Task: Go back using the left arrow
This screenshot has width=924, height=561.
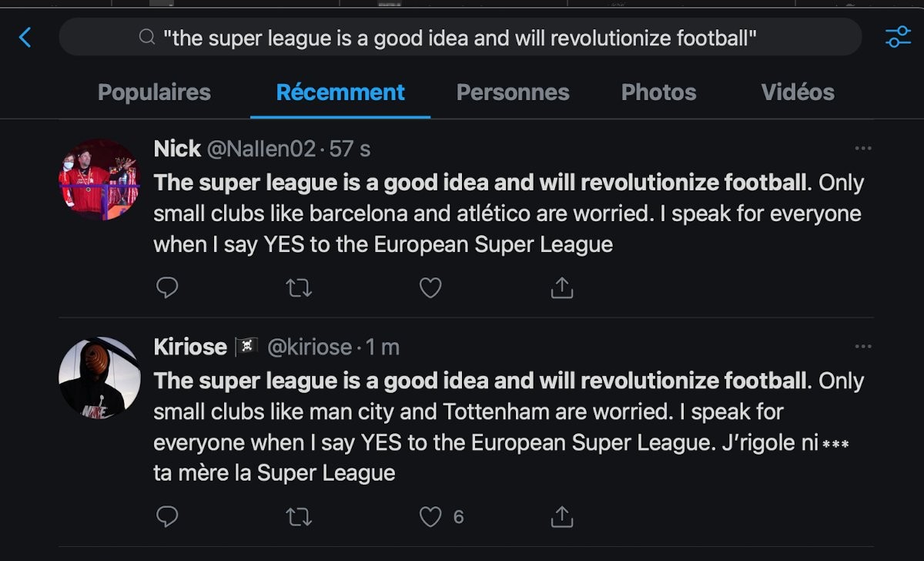Action: click(x=25, y=37)
